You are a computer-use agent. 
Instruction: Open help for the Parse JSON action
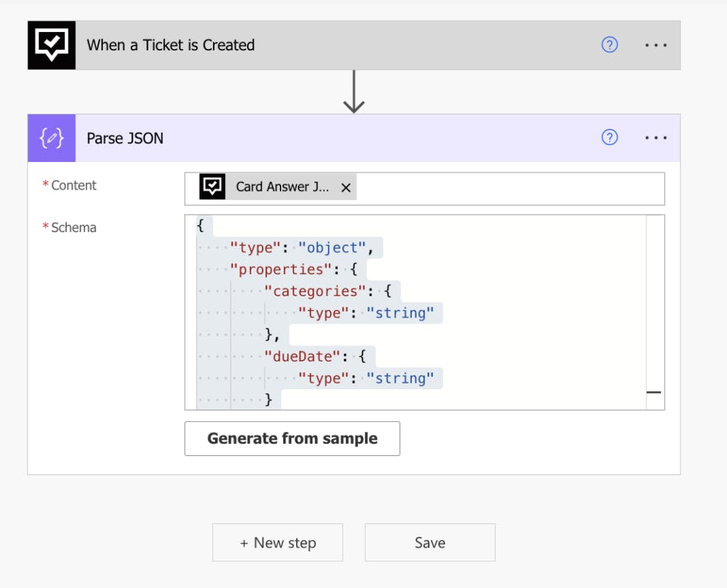click(609, 138)
